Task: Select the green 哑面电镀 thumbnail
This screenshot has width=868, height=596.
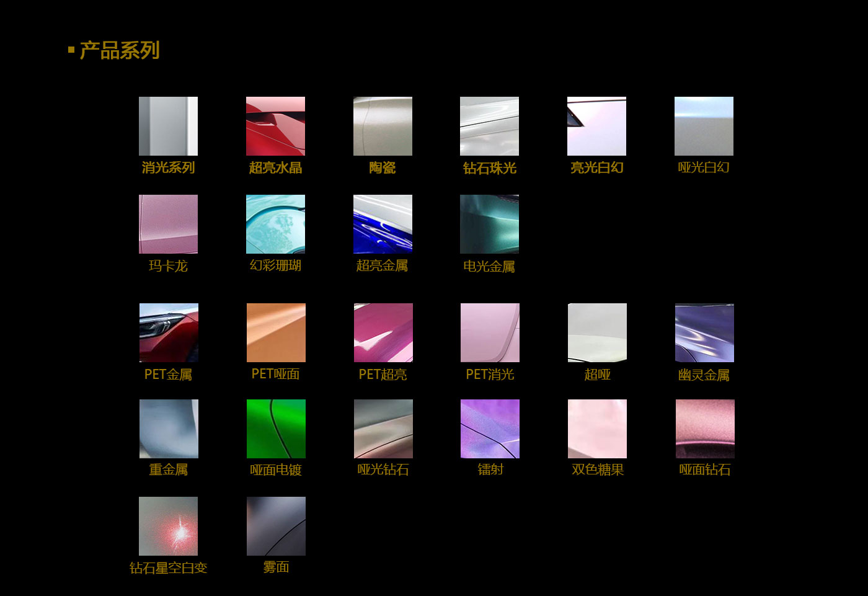Action: 276,429
